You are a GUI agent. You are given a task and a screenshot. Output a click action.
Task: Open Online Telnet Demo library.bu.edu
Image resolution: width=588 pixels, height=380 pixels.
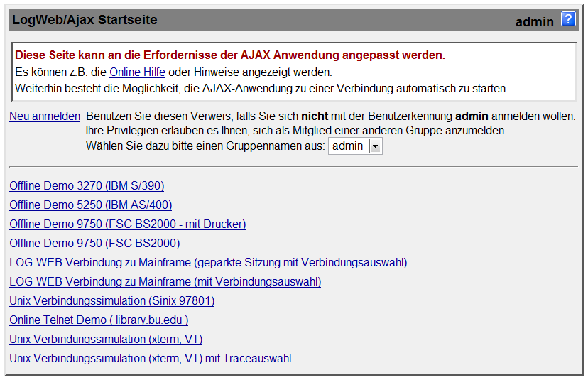click(99, 320)
